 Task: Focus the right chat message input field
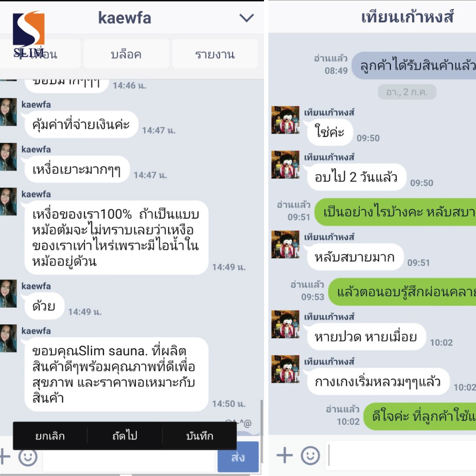coord(400,455)
